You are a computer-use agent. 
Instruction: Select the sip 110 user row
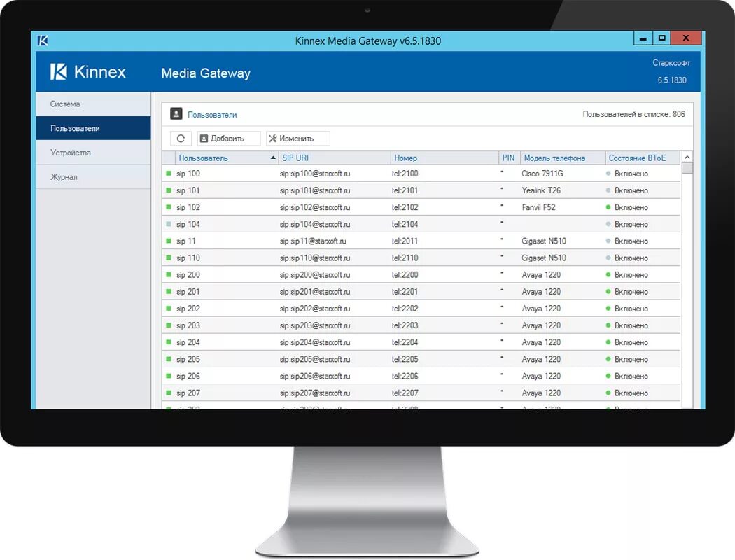(x=421, y=258)
